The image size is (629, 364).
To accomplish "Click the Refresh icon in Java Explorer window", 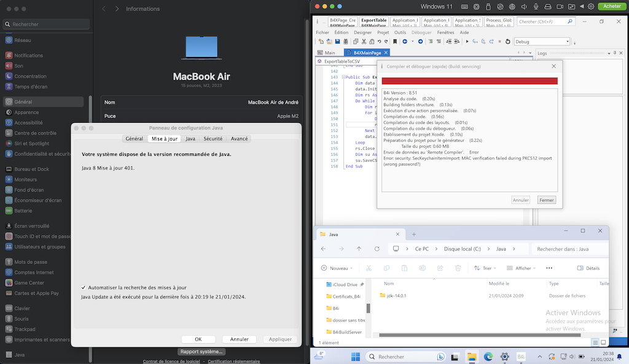I will click(x=377, y=249).
